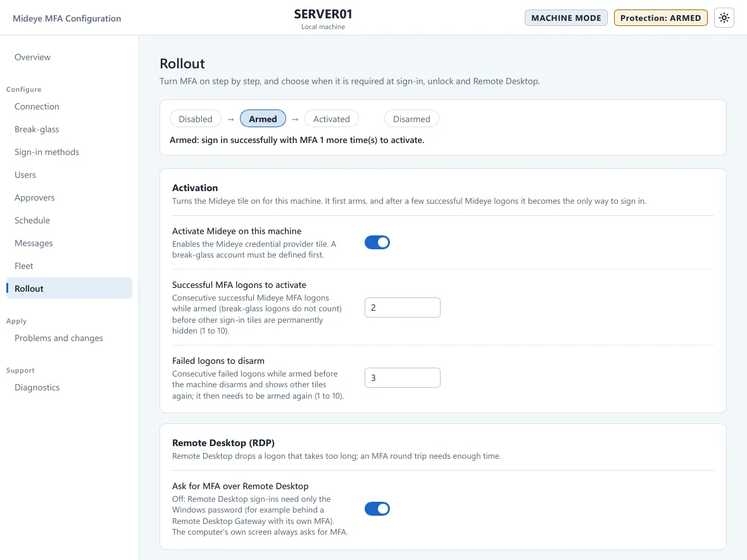This screenshot has width=747, height=560.
Task: Go to the Fleet page
Action: click(24, 266)
